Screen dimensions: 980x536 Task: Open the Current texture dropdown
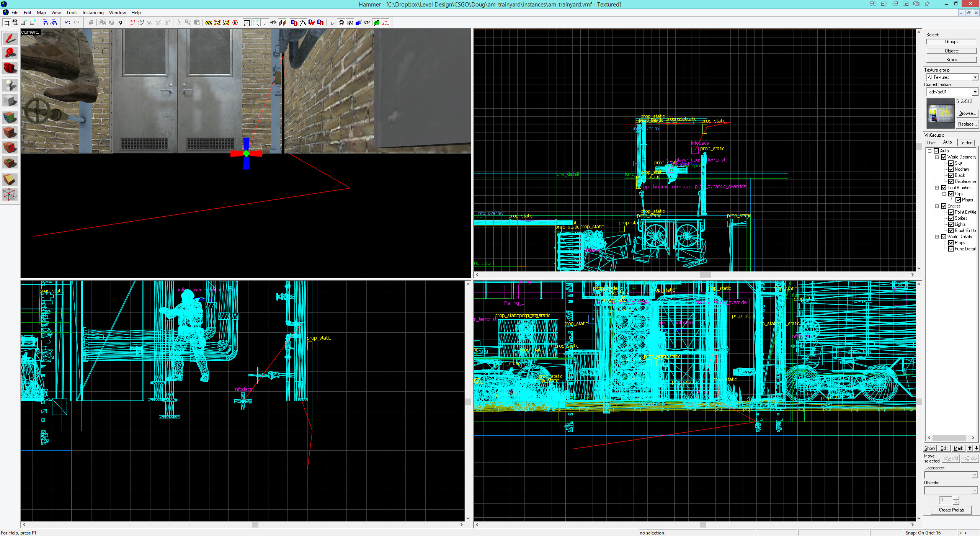click(x=975, y=92)
